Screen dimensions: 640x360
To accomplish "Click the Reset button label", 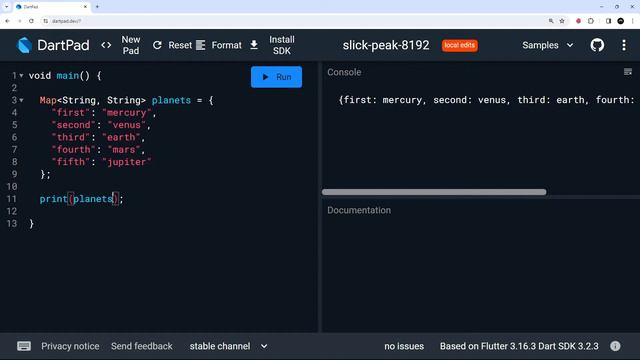I will pos(180,45).
